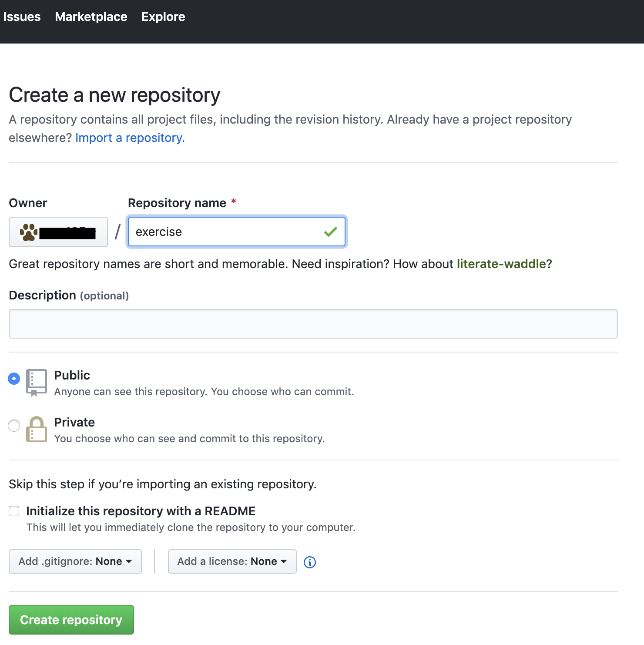Check Initialize this repository with a README
The height and width of the screenshot is (645, 644).
click(x=14, y=511)
